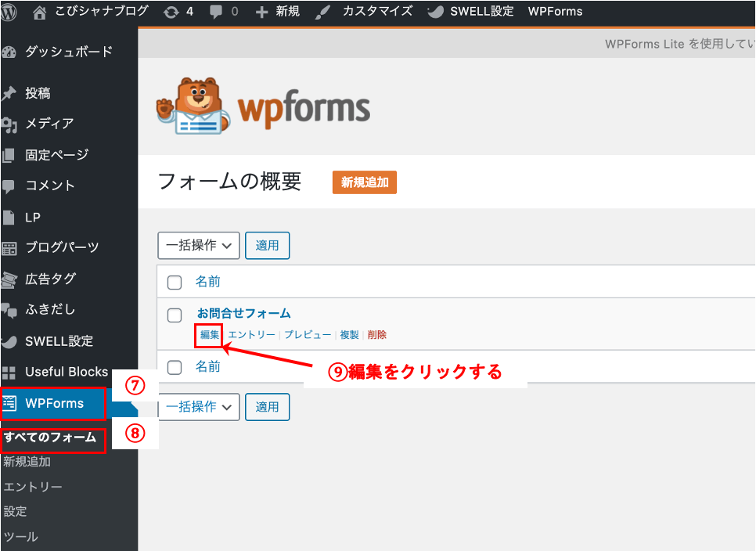Viewport: 756px width, 551px height.
Task: Sort by bottom 名前 column footer
Action: click(x=208, y=367)
